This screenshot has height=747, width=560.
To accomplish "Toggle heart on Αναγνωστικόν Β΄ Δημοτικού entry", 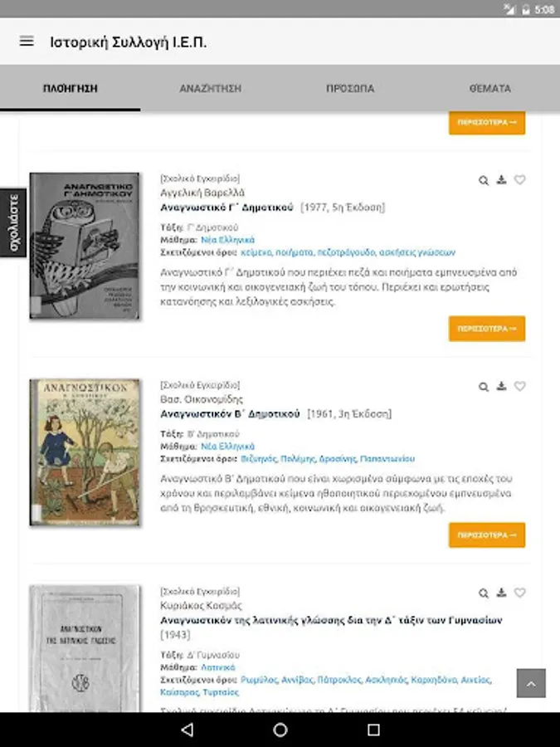I will coord(520,386).
